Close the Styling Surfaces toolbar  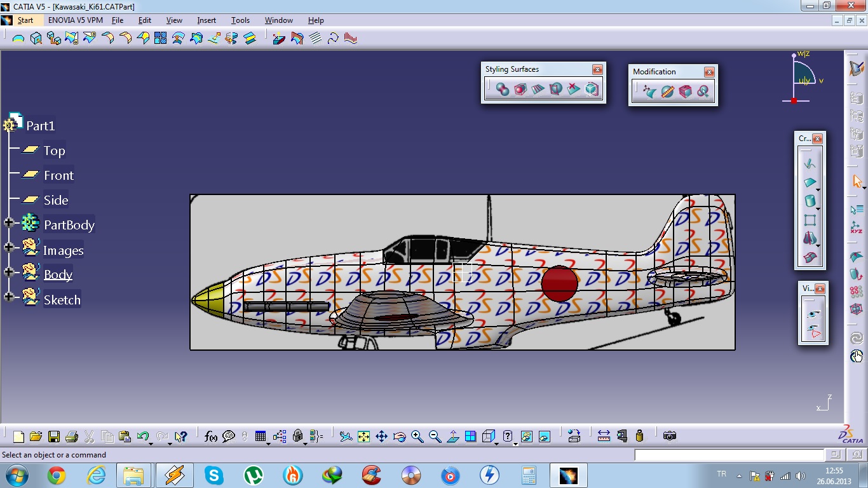click(x=597, y=69)
